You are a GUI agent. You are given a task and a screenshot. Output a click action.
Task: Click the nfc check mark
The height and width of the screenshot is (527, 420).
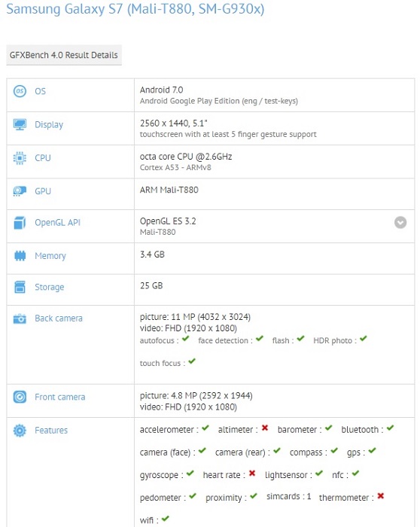click(355, 474)
